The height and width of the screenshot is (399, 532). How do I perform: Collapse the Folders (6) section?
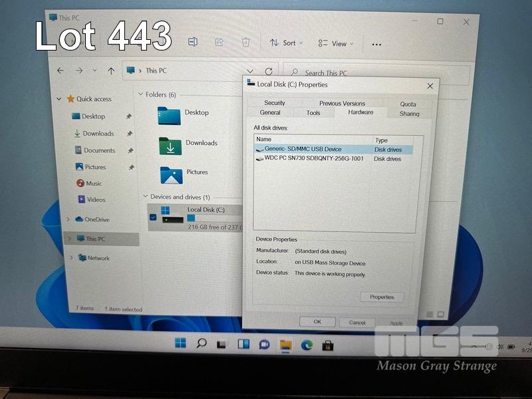(140, 95)
